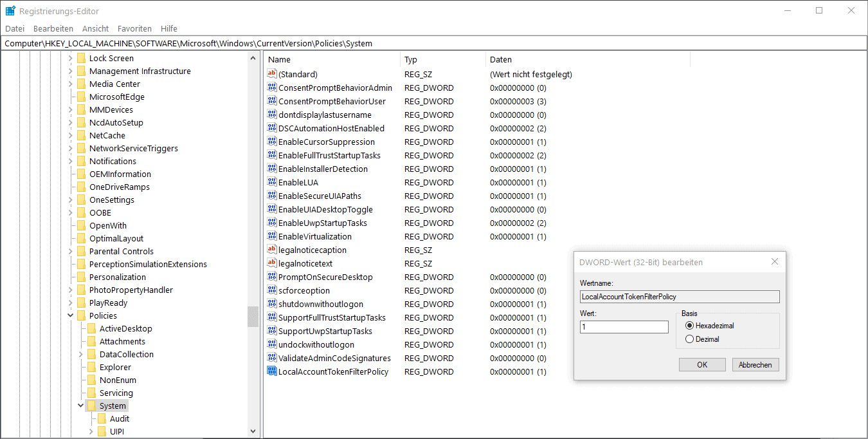Open the Bearbeiten menu

[x=53, y=28]
